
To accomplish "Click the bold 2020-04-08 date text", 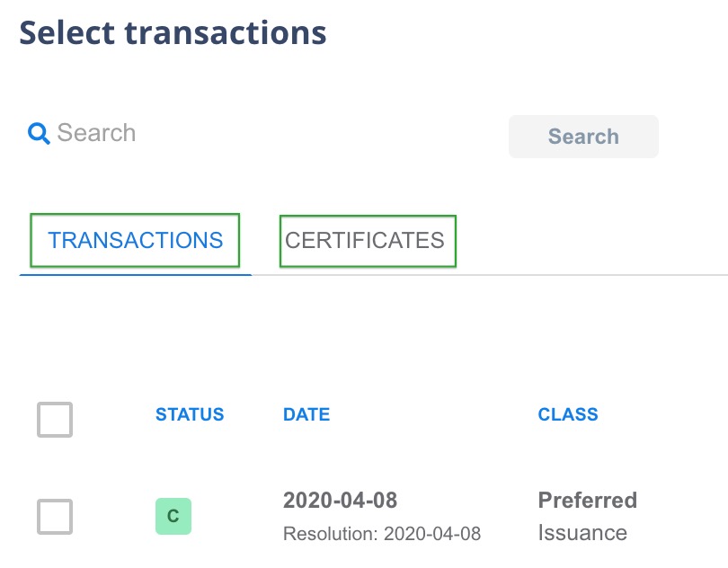I will click(x=341, y=501).
